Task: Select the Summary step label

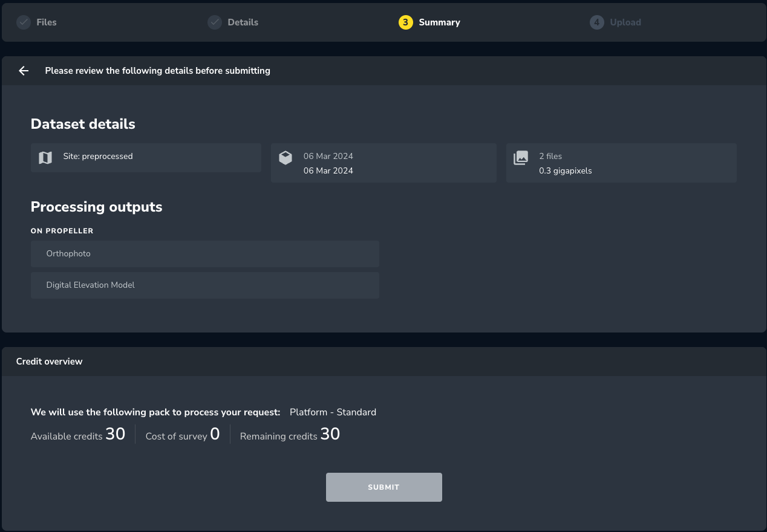Action: pyautogui.click(x=439, y=22)
